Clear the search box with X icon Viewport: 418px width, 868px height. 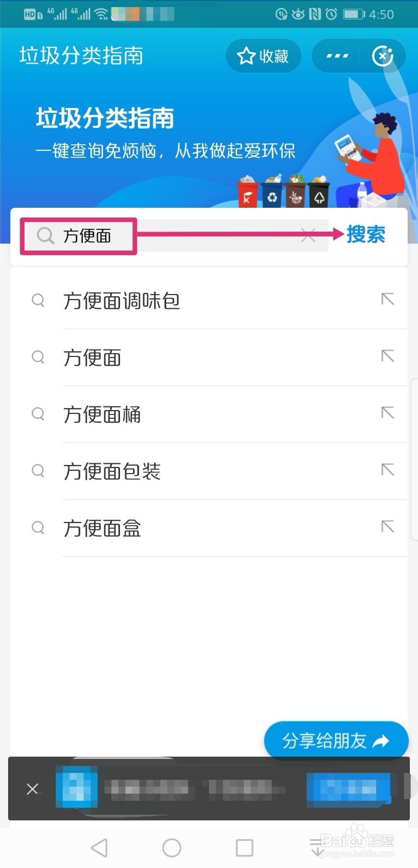[x=308, y=235]
